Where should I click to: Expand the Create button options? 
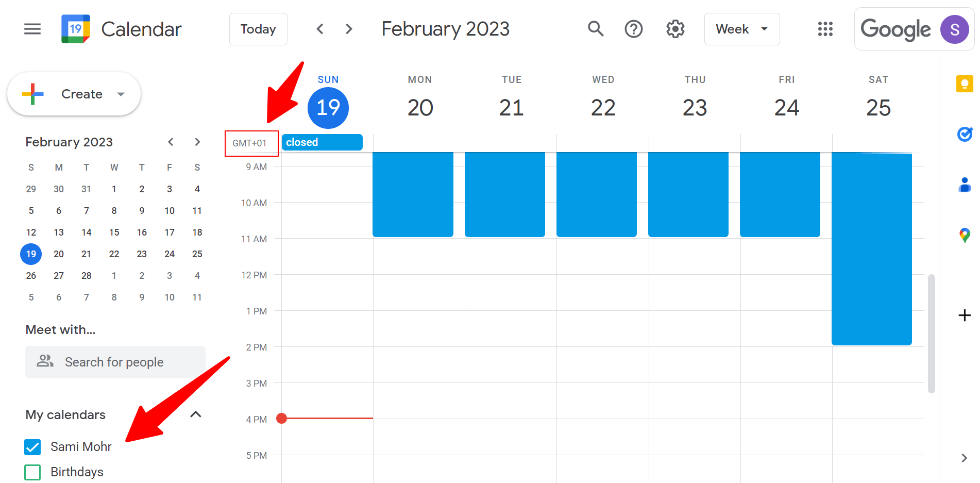(121, 94)
